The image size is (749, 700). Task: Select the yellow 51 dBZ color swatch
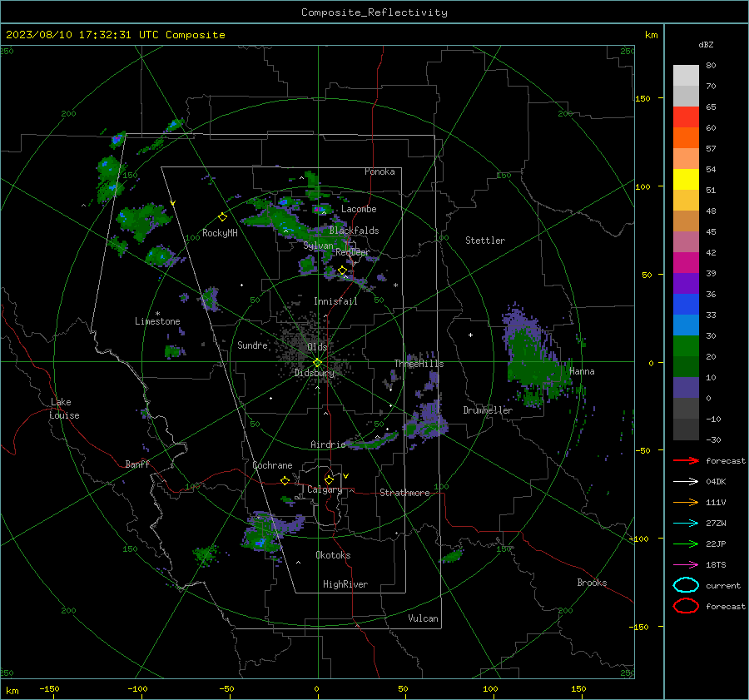click(686, 180)
